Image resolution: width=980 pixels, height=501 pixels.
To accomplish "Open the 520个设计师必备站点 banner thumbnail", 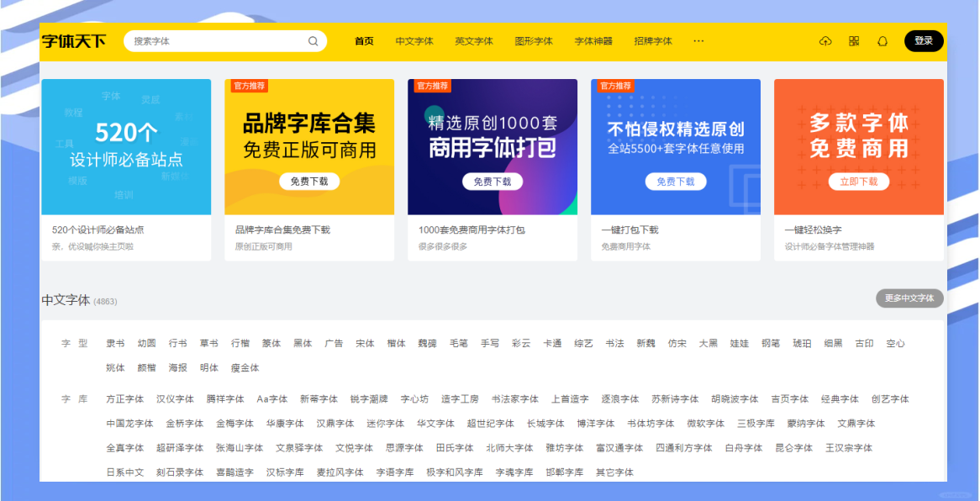I will (x=126, y=147).
